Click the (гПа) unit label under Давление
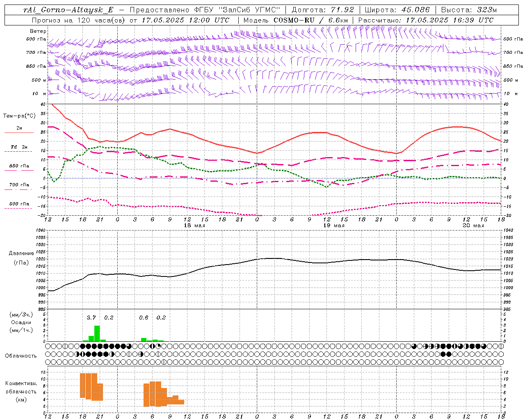 tap(21, 263)
